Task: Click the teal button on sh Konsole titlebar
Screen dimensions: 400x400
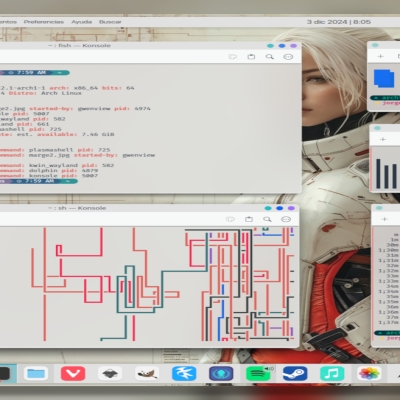Action: (x=268, y=208)
